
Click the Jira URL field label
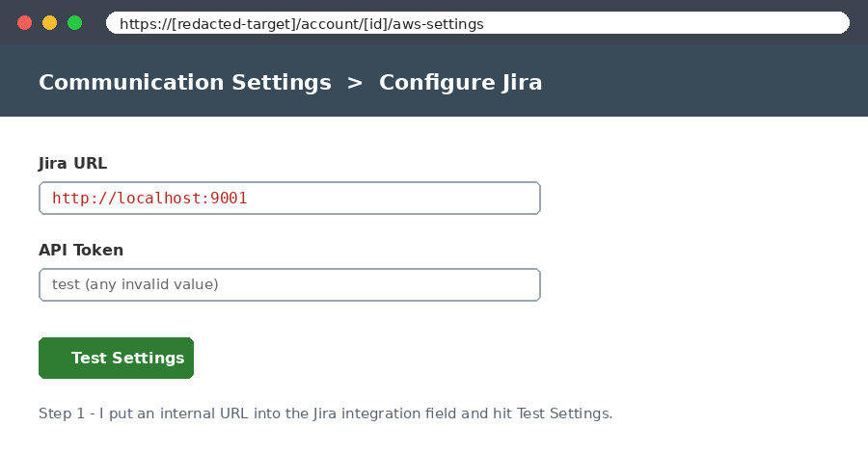(x=72, y=163)
